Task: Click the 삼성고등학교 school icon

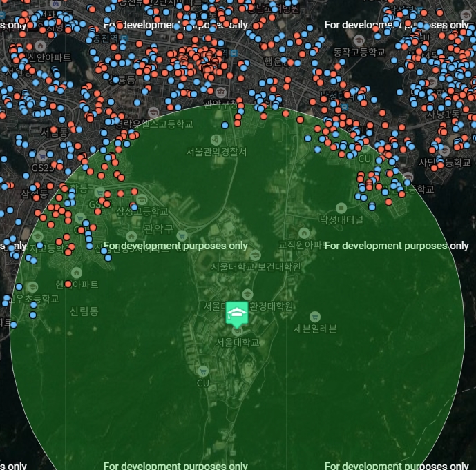Action: [142, 199]
